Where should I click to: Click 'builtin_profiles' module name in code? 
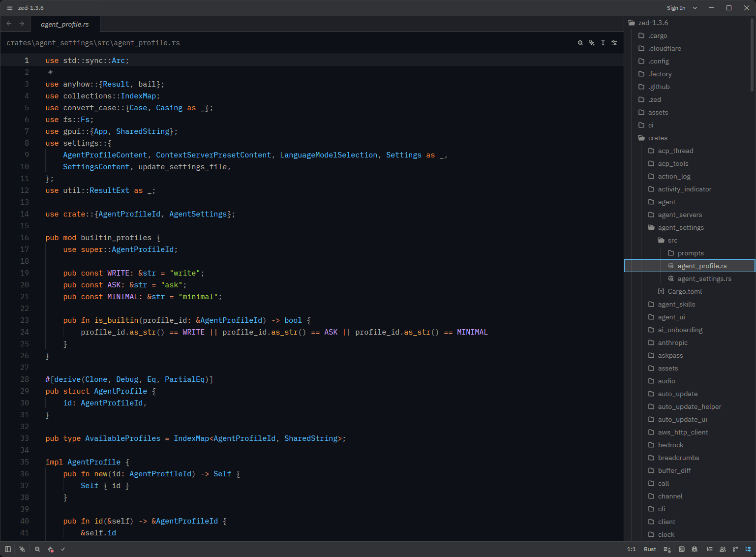(116, 238)
